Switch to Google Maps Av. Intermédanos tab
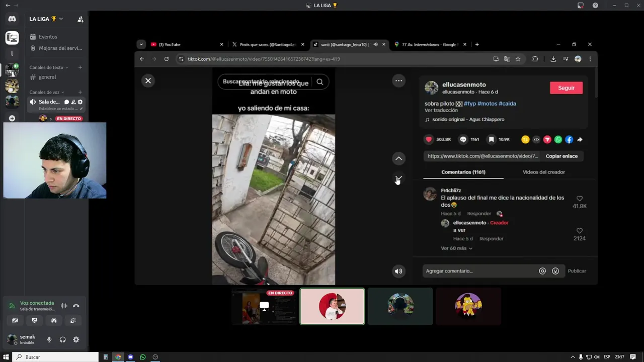 pyautogui.click(x=430, y=44)
